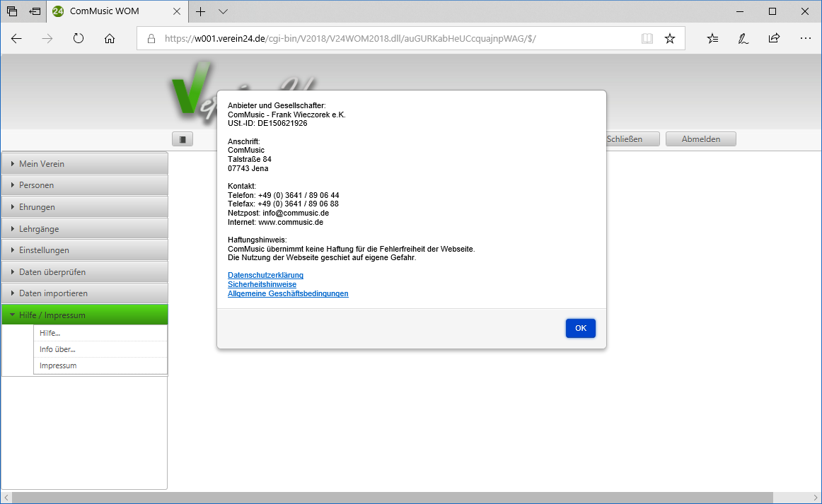
Task: Click the Telefon number line
Action: pyautogui.click(x=283, y=195)
